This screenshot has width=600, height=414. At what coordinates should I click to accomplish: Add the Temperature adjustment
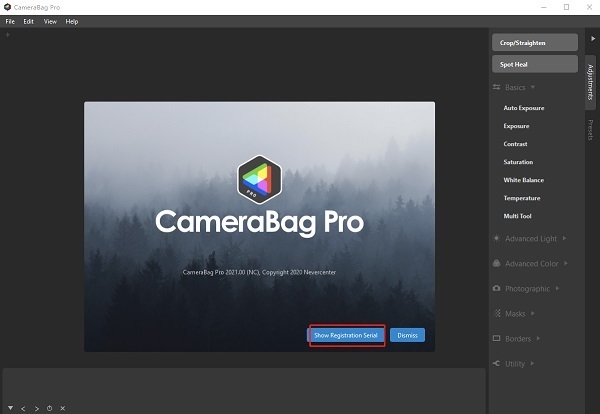point(522,198)
